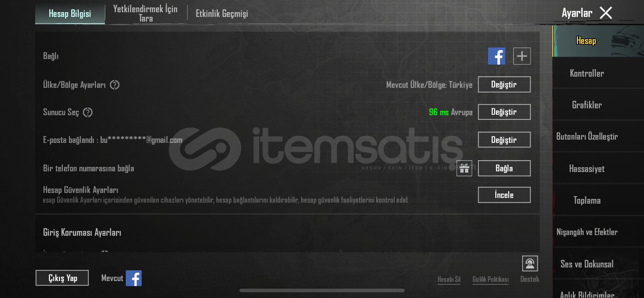Close Ayarlar with the X icon
Screen dimensions: 644x298
click(606, 13)
